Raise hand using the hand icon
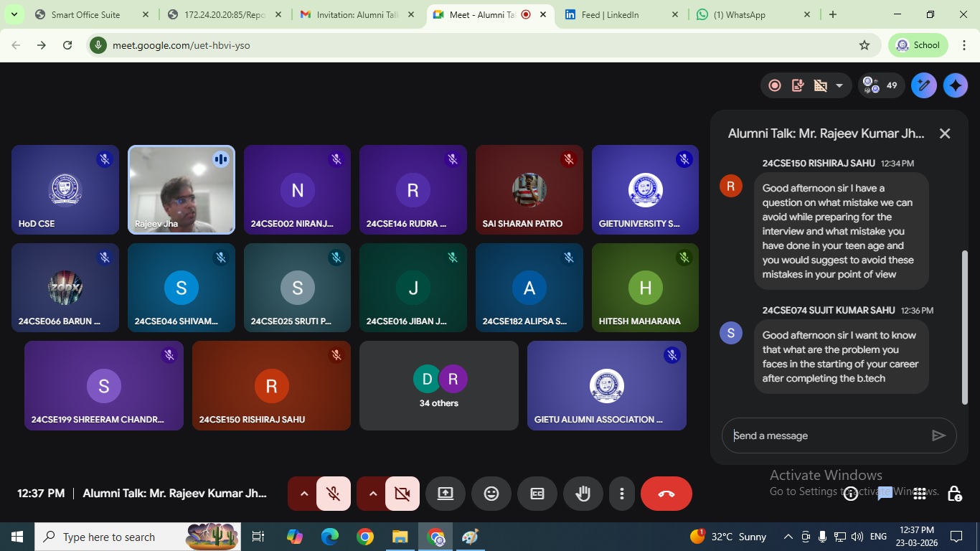 (583, 494)
